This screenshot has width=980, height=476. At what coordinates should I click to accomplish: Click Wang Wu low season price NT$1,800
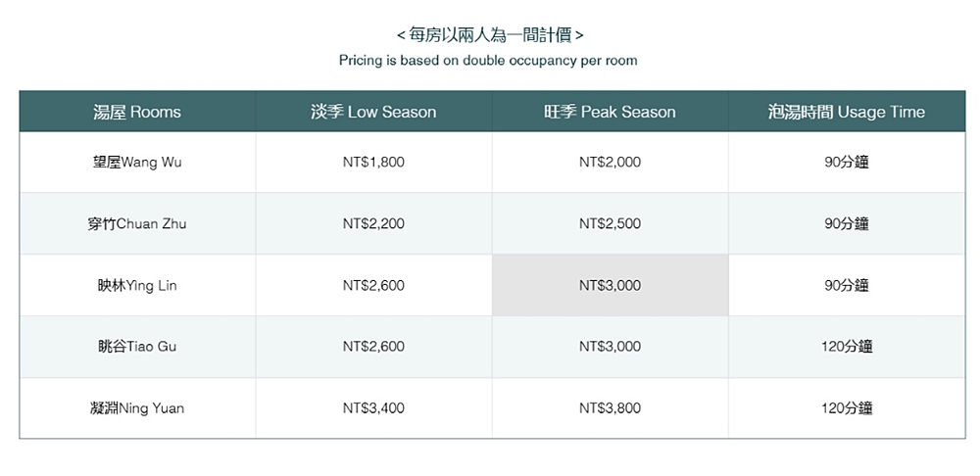point(373,163)
